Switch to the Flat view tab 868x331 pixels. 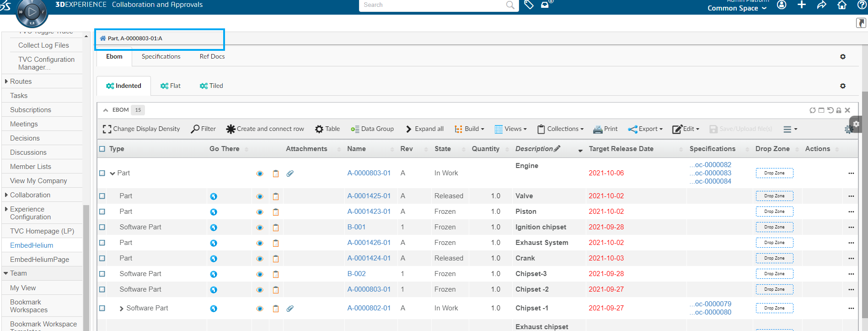click(x=171, y=86)
